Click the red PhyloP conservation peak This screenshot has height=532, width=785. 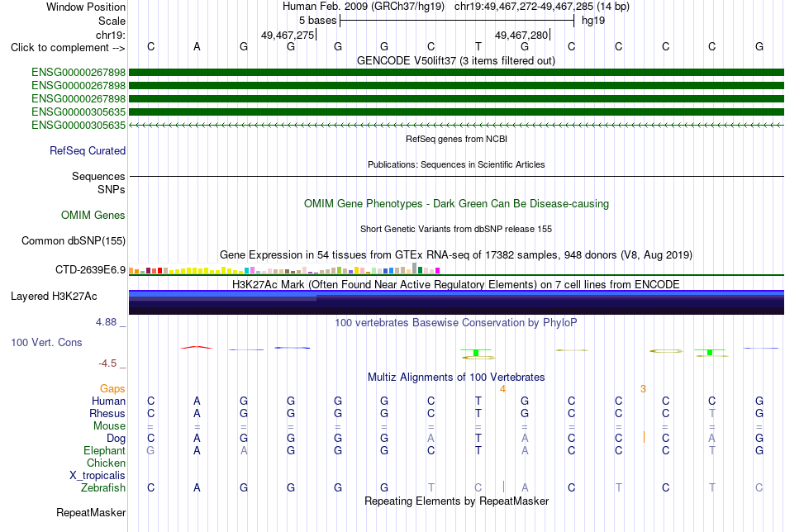pyautogui.click(x=197, y=347)
